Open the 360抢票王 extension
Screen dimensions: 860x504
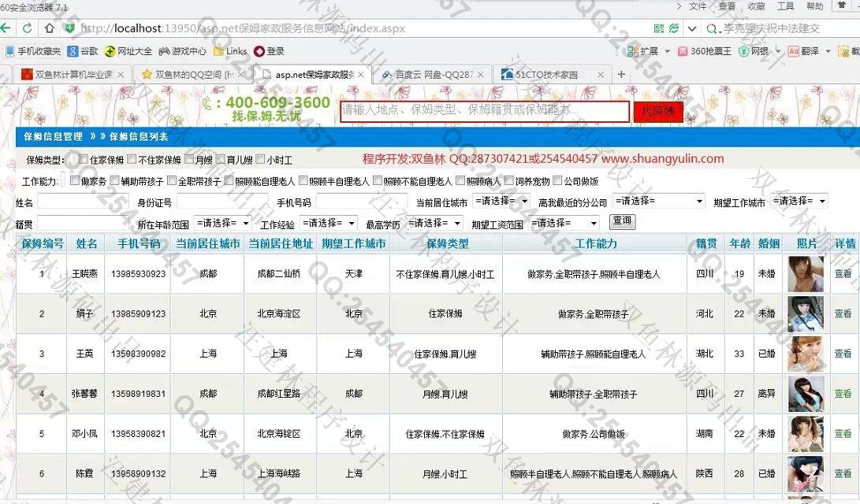(x=704, y=51)
